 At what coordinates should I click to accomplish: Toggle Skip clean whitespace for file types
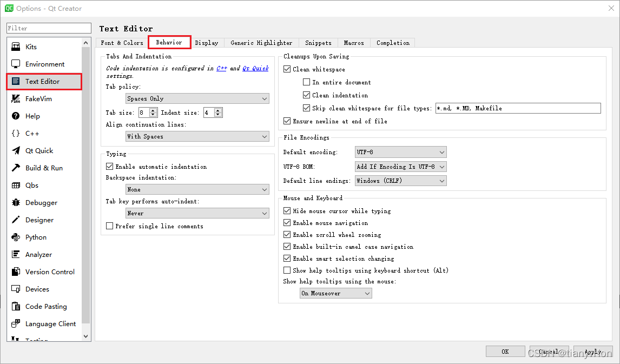click(306, 108)
